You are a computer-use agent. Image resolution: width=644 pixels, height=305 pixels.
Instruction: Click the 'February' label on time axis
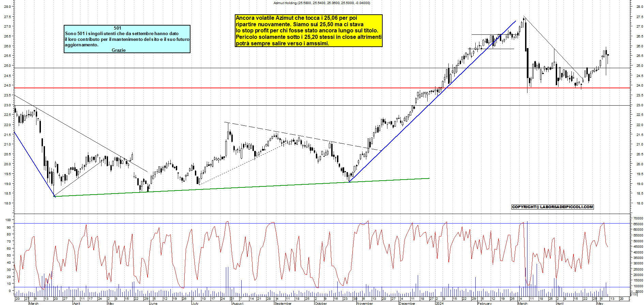click(x=485, y=303)
